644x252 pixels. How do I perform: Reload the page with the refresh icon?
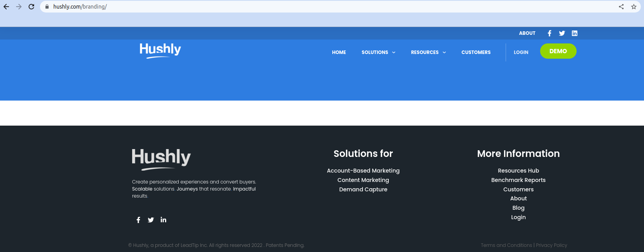(x=31, y=7)
